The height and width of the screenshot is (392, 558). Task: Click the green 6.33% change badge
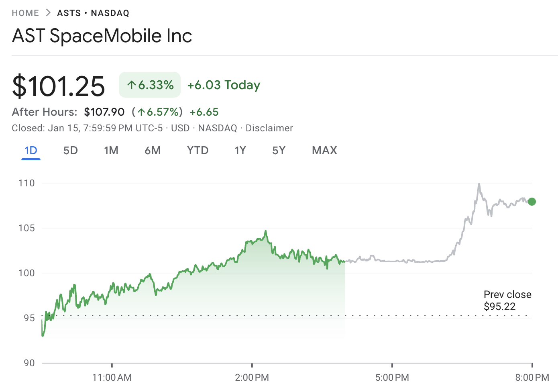click(x=149, y=85)
